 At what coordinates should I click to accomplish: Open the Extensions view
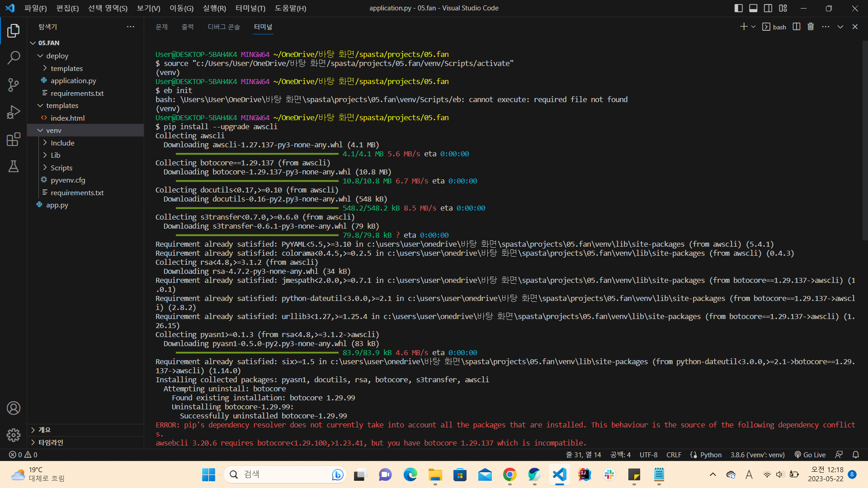14,139
